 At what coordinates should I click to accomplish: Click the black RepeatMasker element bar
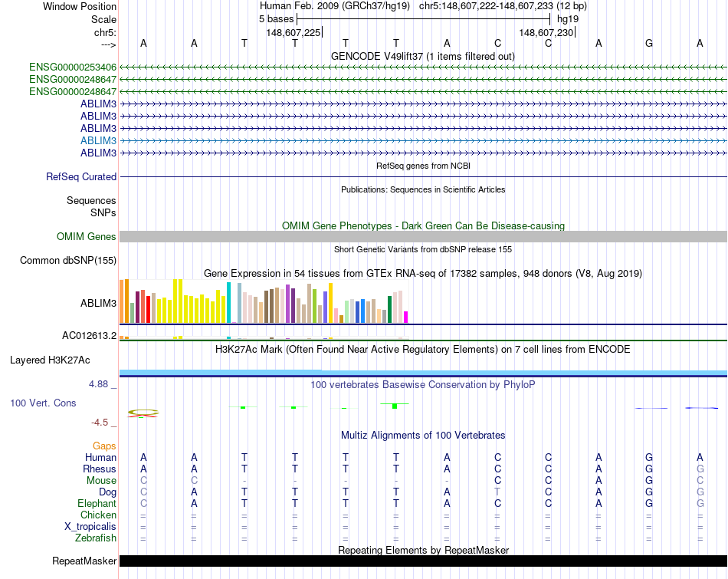click(422, 561)
